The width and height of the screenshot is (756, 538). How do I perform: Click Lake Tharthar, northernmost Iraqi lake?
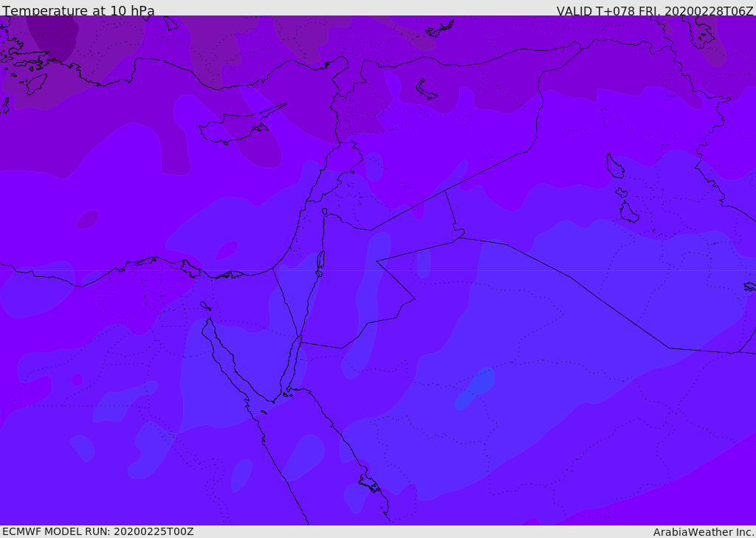pyautogui.click(x=615, y=166)
